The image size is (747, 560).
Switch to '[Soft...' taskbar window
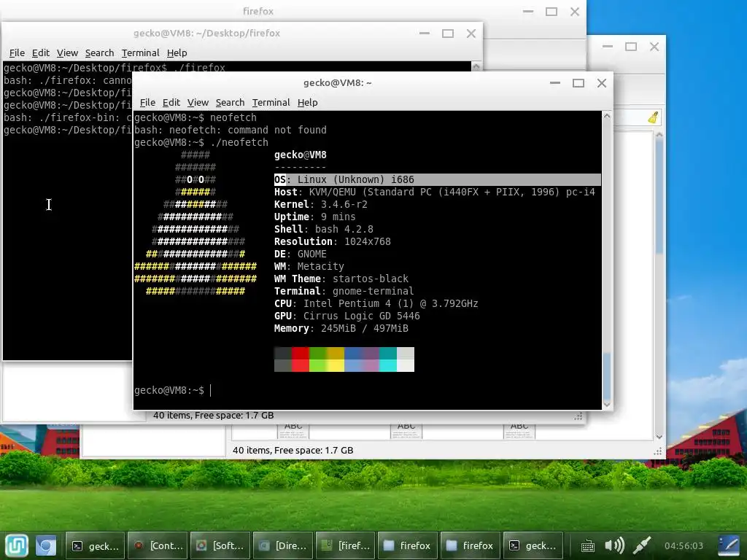[x=220, y=545]
